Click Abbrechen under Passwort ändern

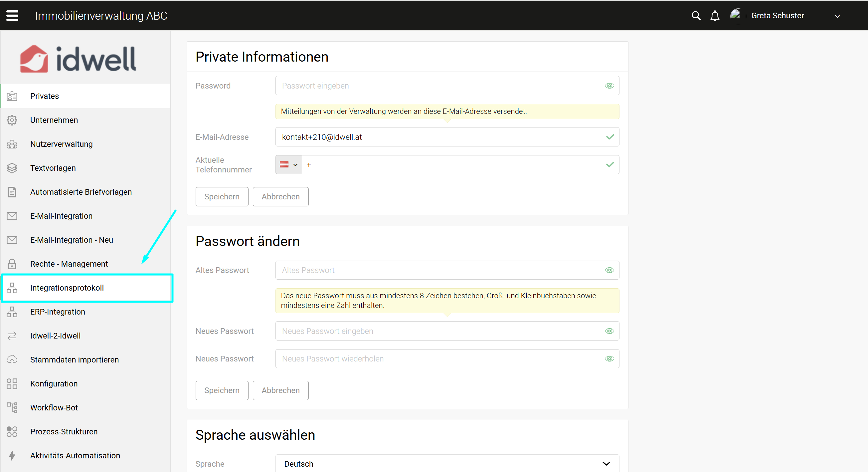point(280,390)
